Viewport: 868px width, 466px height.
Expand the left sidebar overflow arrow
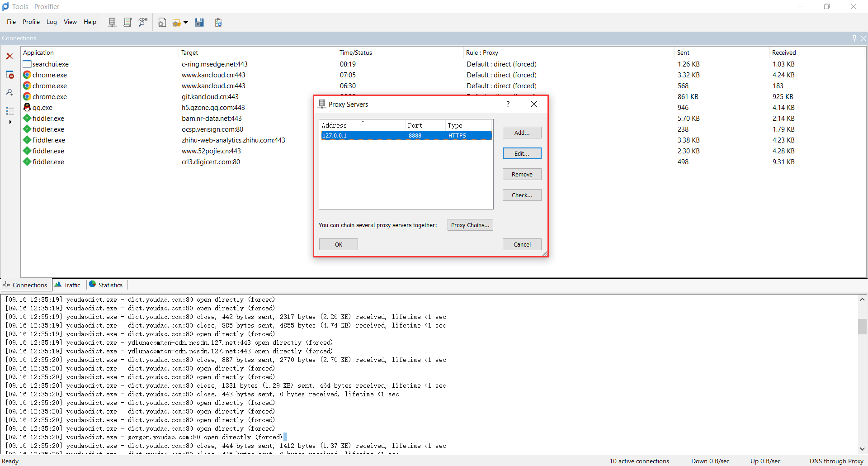coord(10,122)
